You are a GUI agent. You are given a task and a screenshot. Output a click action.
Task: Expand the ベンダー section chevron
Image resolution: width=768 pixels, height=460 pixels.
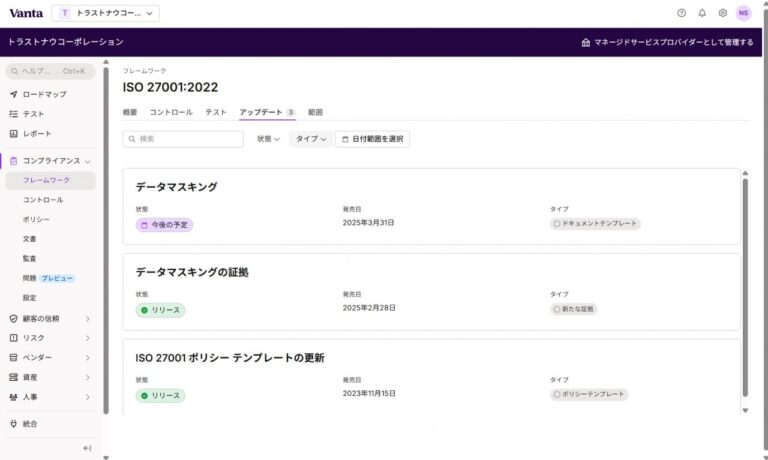pos(88,358)
